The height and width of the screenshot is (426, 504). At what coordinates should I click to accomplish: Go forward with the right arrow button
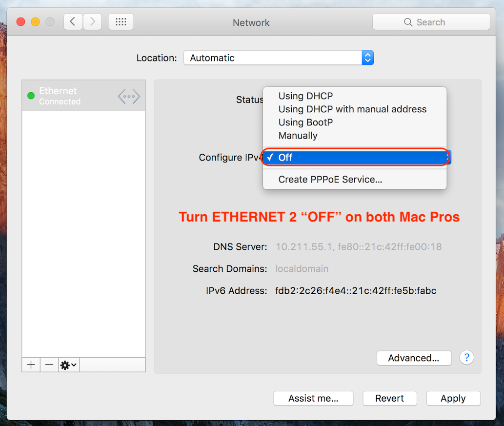93,22
